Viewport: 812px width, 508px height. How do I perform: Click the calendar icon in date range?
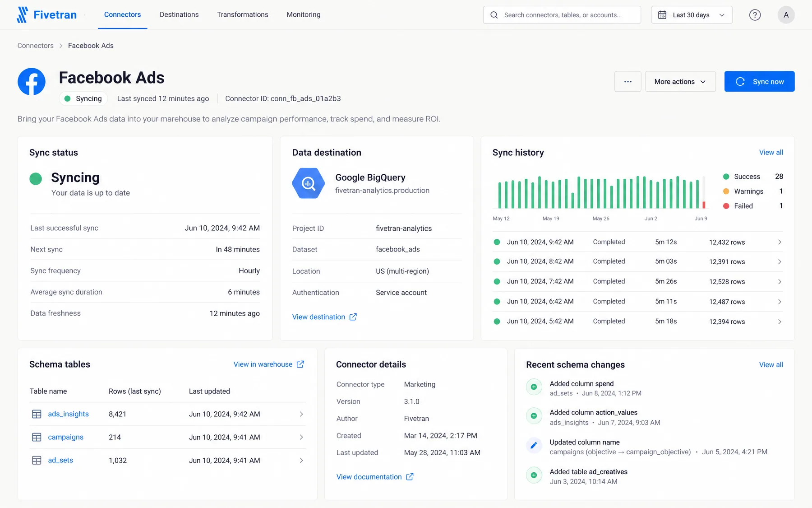pos(662,15)
